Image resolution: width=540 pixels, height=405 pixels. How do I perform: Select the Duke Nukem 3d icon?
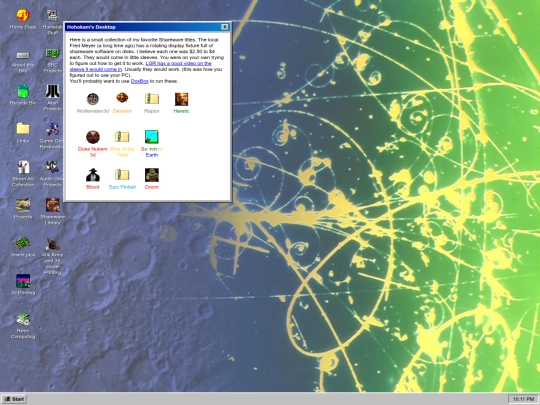point(93,143)
